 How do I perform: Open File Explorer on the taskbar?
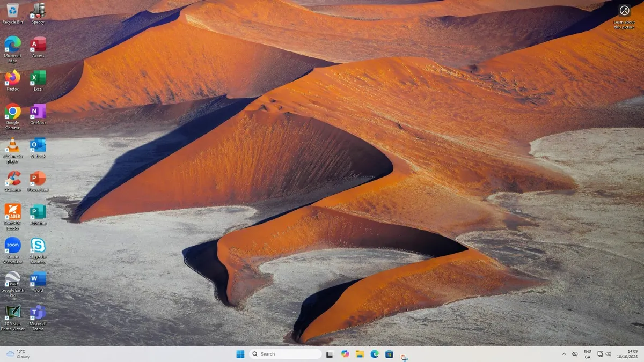[x=360, y=354]
